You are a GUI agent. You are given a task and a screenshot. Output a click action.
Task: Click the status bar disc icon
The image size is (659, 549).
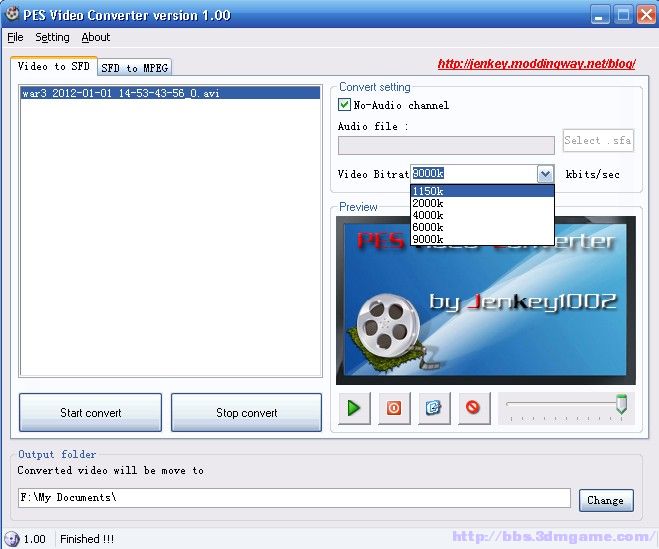coord(12,538)
